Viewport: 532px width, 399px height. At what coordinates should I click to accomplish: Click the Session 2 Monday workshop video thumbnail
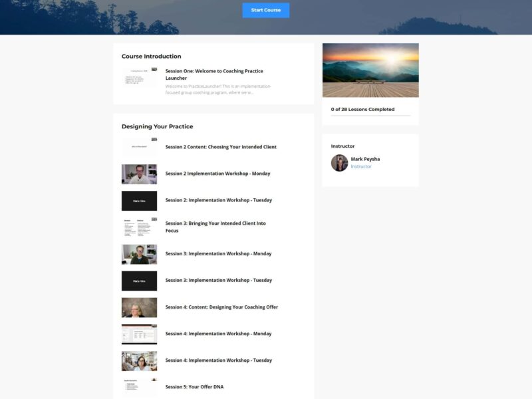point(139,174)
